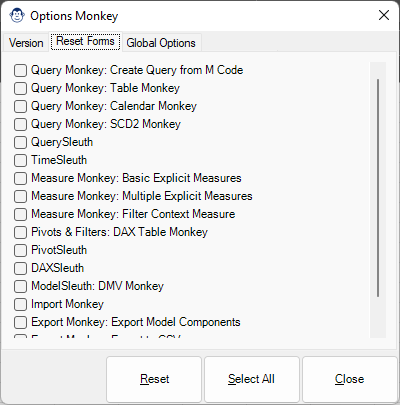Click the Reset button

click(x=154, y=379)
